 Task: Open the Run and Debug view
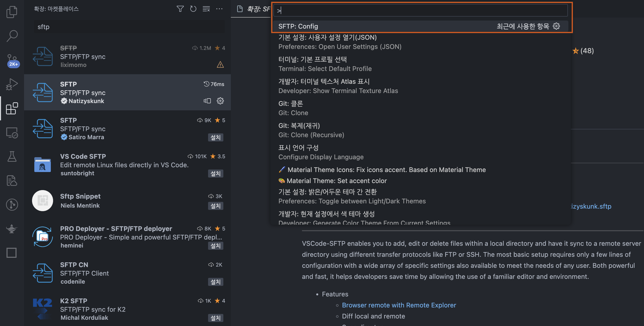(12, 84)
